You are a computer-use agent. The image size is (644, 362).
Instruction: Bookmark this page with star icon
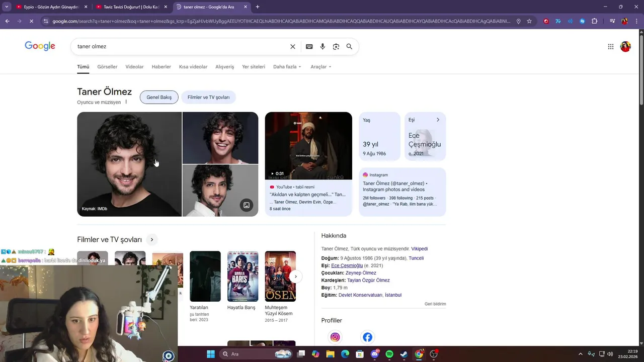click(529, 21)
